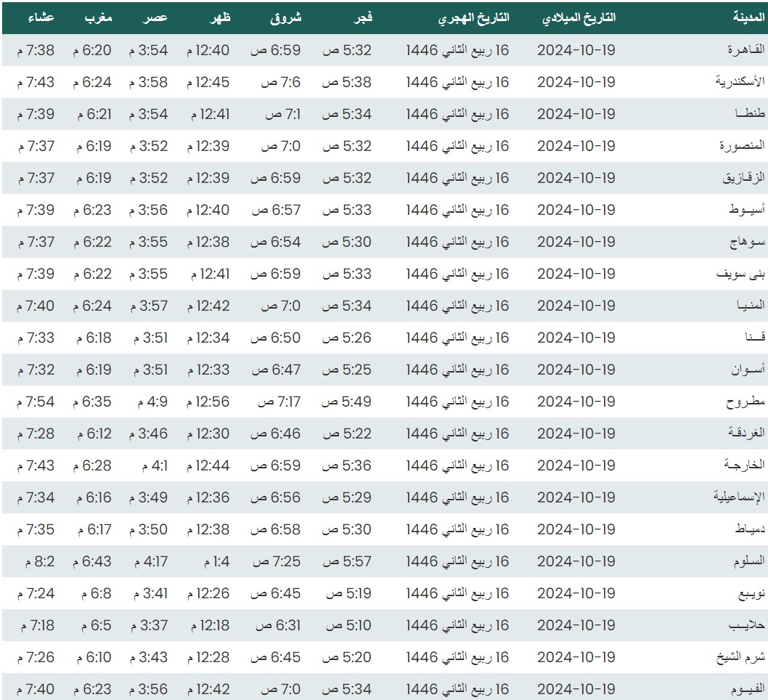Select the مغرب column header

[98, 18]
